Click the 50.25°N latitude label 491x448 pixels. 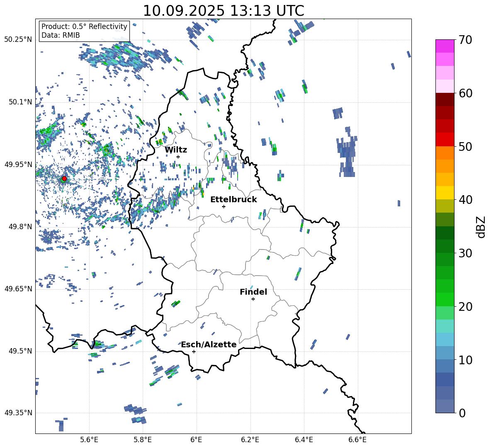click(x=18, y=40)
